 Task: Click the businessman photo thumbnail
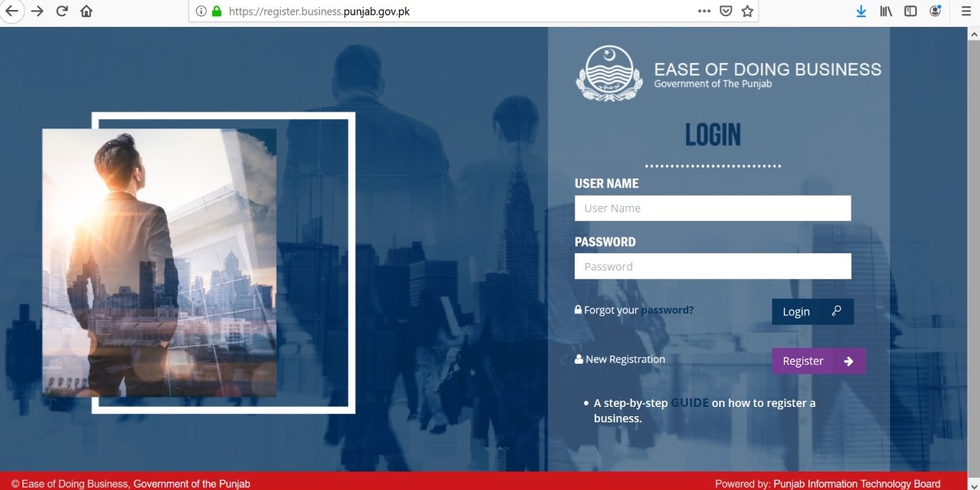(x=159, y=262)
